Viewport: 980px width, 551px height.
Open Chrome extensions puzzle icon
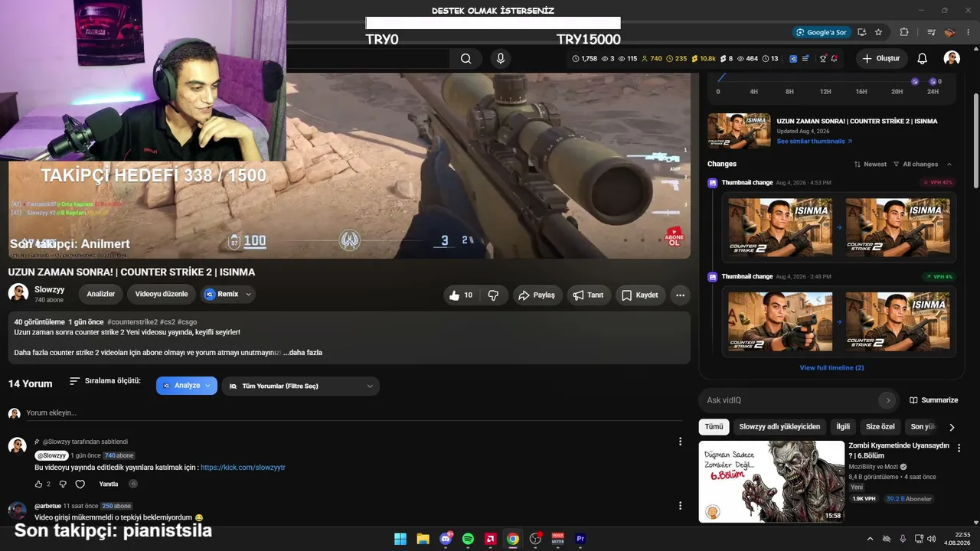pos(904,32)
